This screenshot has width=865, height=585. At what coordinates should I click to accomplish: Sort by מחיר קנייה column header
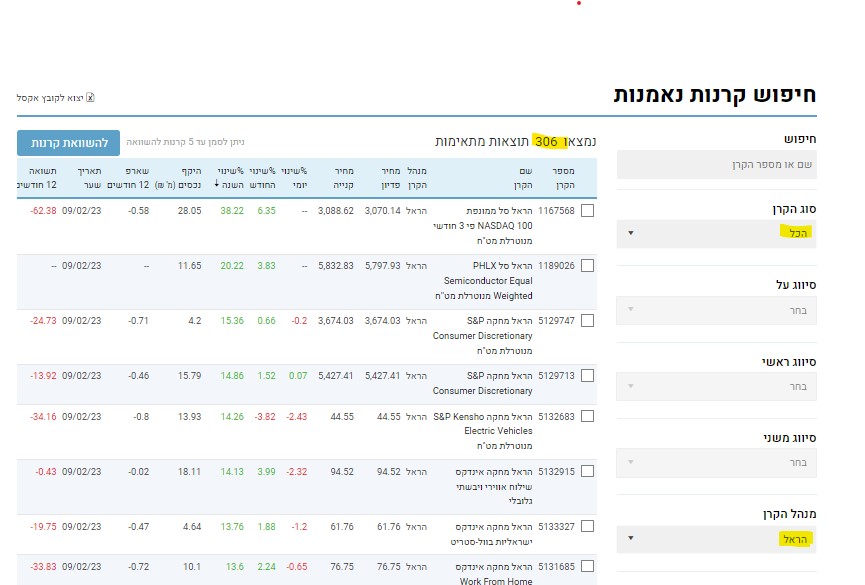pos(343,178)
